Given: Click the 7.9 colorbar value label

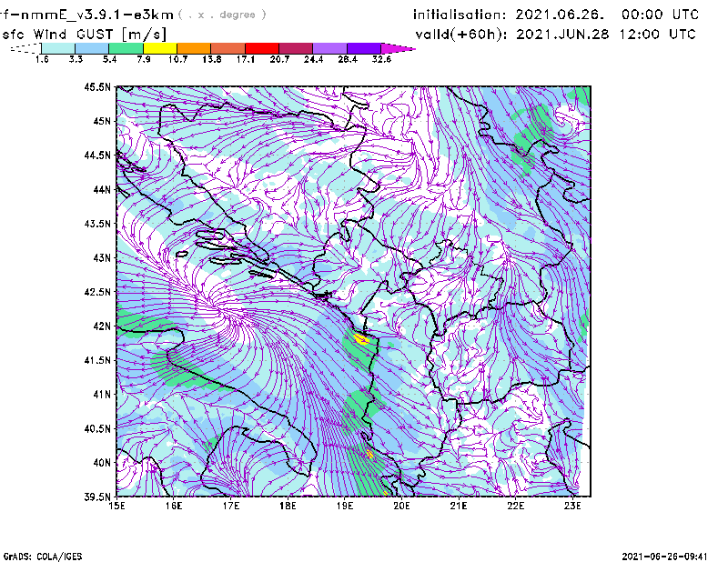Looking at the screenshot, I should click(x=144, y=59).
